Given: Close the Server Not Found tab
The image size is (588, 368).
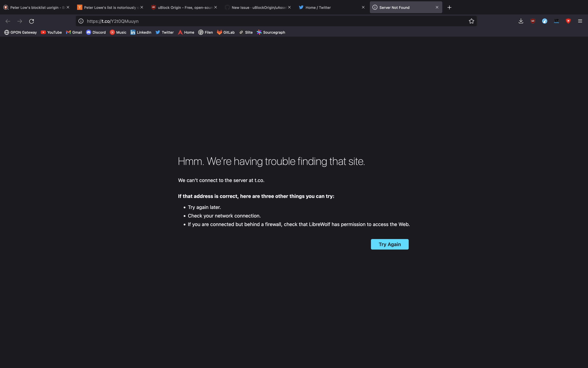Looking at the screenshot, I should click(437, 8).
